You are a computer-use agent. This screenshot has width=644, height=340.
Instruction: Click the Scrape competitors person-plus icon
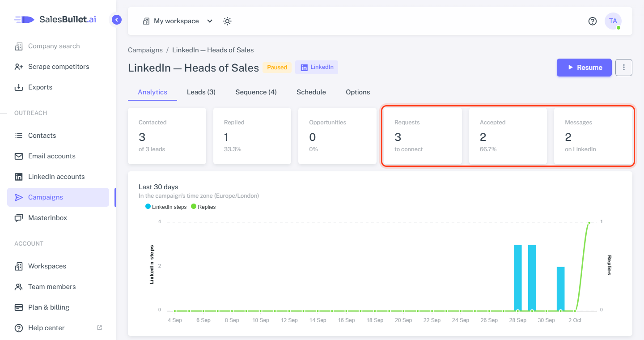coord(19,67)
